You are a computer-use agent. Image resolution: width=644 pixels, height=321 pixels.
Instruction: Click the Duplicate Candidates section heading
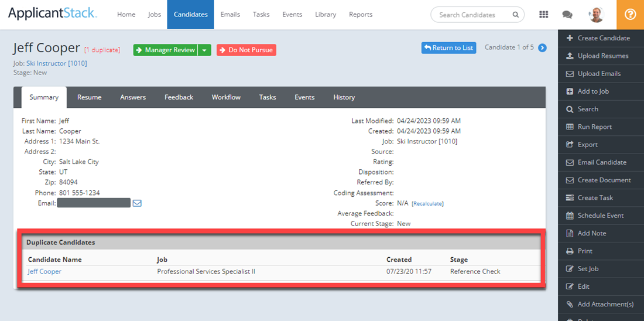(61, 243)
